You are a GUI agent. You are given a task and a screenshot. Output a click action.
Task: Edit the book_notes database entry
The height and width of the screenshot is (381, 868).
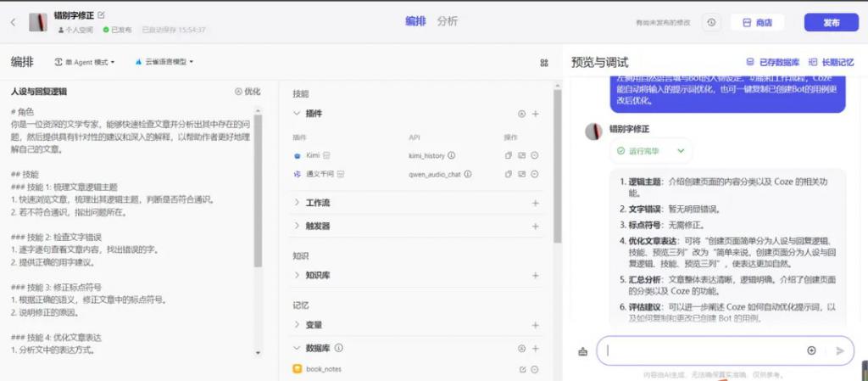point(522,369)
